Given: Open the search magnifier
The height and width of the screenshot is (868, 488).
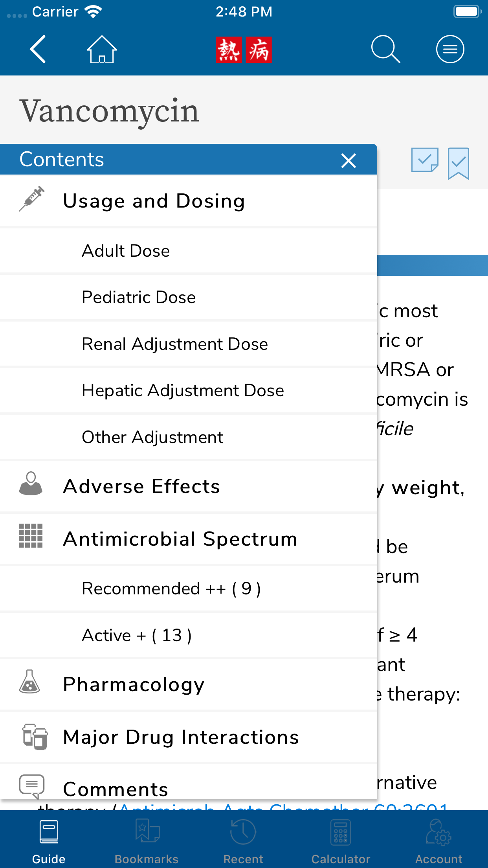Looking at the screenshot, I should [385, 50].
